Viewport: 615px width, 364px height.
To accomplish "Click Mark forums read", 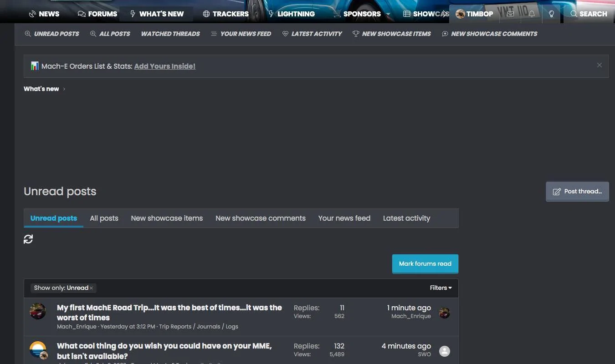I will 425,263.
